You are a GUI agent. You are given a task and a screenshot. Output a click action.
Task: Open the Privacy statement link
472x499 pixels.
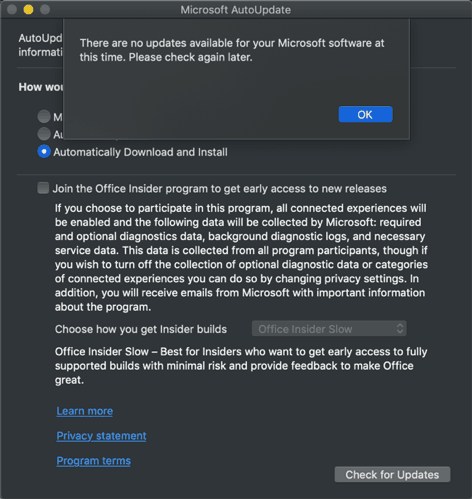101,436
